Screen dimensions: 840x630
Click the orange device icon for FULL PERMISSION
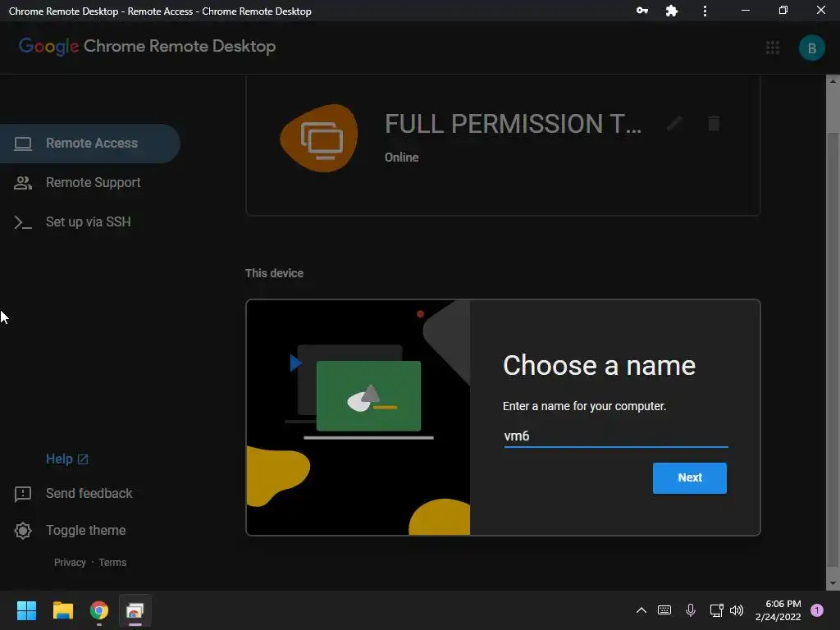tap(319, 138)
